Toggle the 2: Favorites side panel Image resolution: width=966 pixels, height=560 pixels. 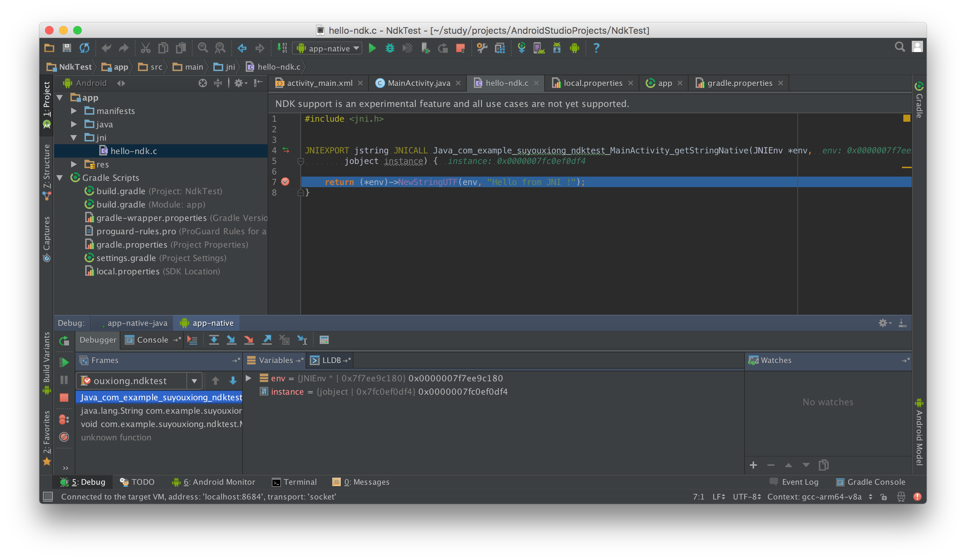coord(46,438)
